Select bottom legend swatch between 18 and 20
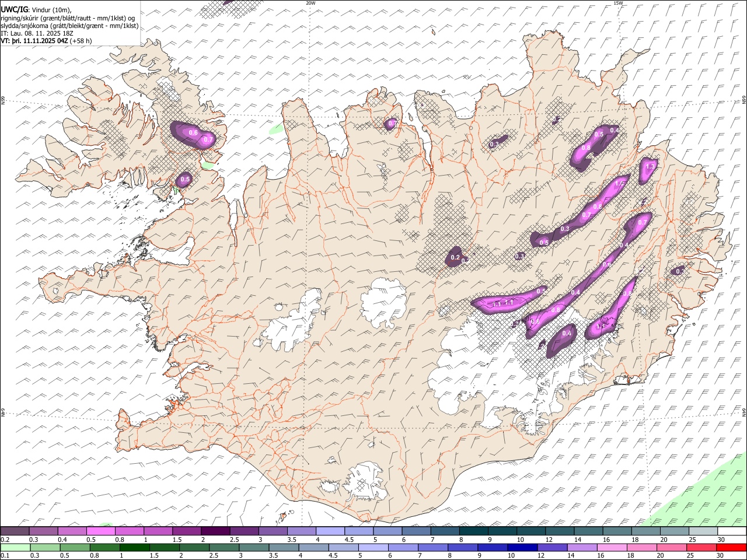The width and height of the screenshot is (747, 560). (x=641, y=547)
